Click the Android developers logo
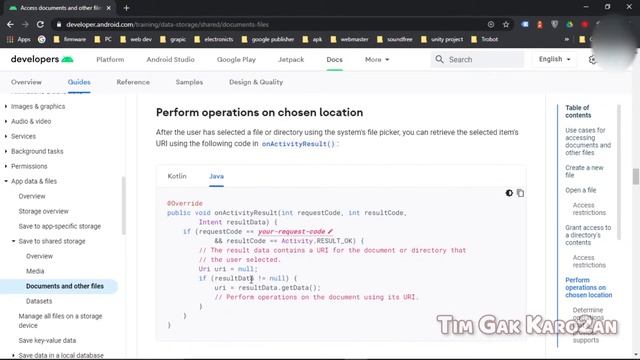640x360 pixels. click(42, 59)
